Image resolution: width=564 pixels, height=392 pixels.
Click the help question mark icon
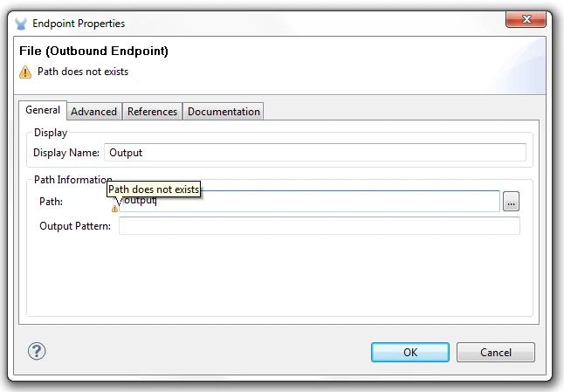pyautogui.click(x=37, y=351)
